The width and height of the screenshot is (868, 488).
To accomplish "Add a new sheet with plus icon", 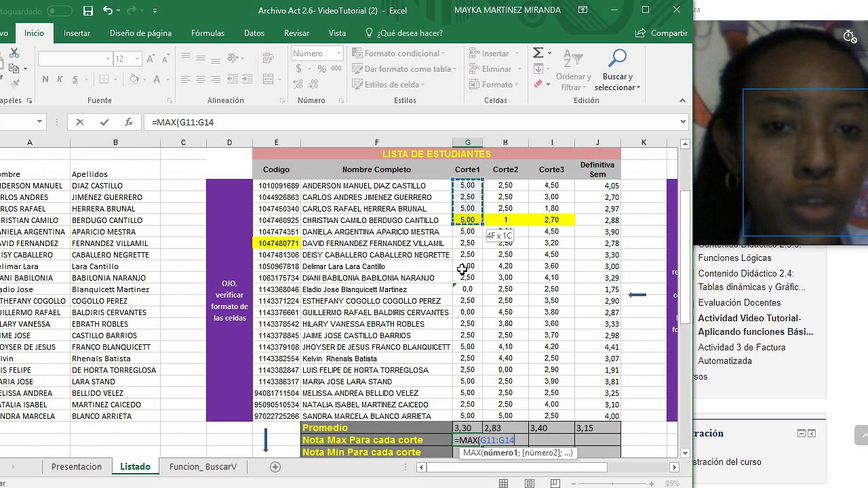I will pos(275,467).
